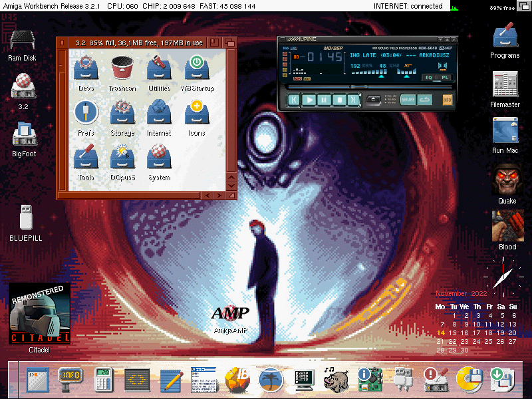The image size is (532, 399).
Task: Pause playback in the Alpine player
Action: [325, 100]
